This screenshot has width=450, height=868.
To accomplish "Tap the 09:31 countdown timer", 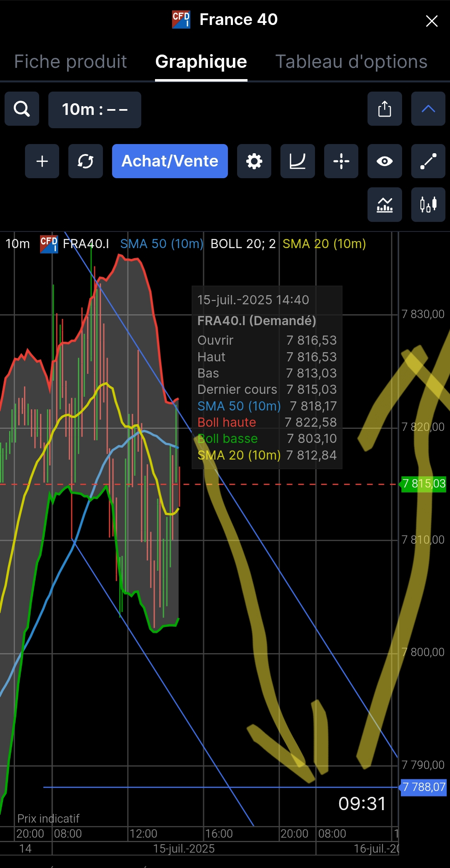I will click(362, 803).
